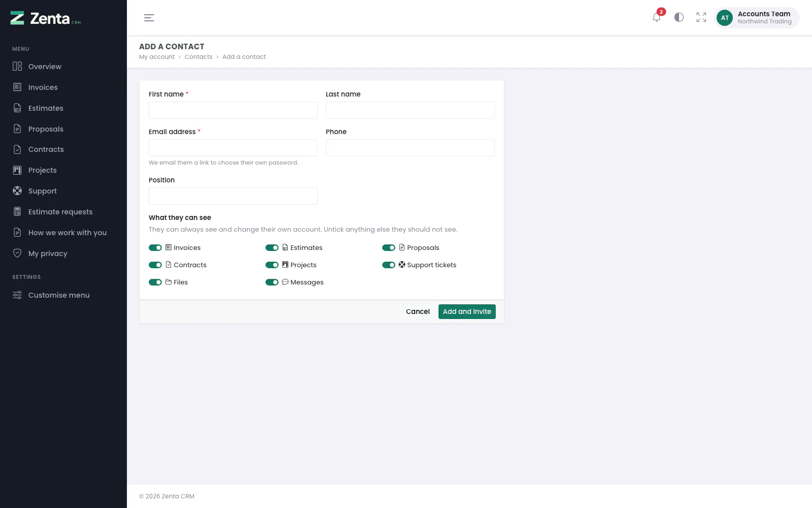Open Accounts Team profile menu
The width and height of the screenshot is (812, 508).
pos(757,18)
